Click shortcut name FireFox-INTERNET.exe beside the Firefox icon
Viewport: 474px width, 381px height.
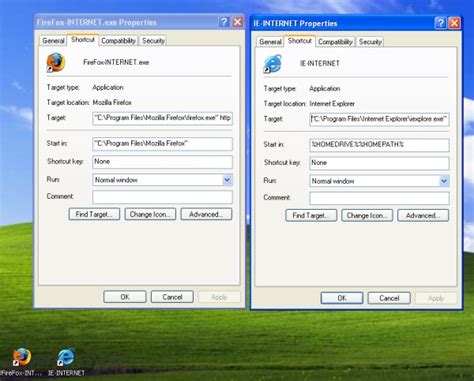coord(116,62)
